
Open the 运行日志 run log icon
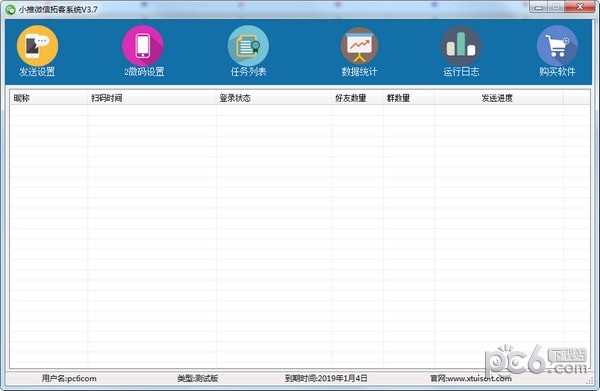(461, 46)
